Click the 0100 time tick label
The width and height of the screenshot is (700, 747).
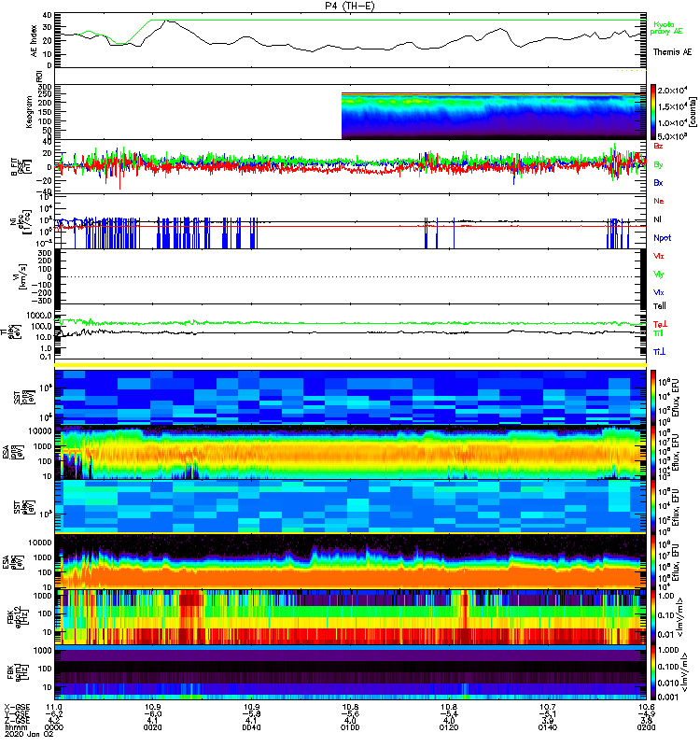[x=350, y=727]
